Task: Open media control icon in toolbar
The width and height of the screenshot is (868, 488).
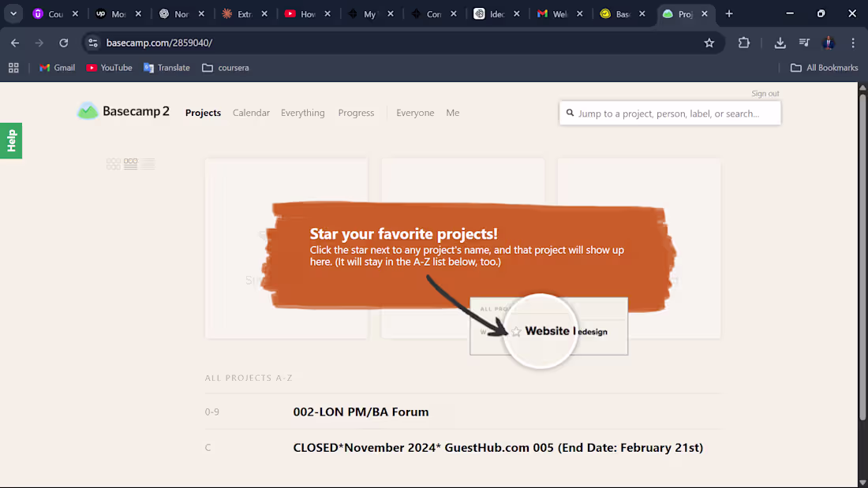Action: click(804, 43)
